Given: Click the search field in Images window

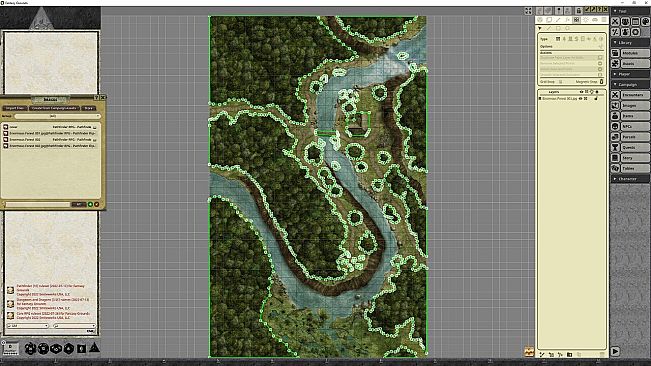Looking at the screenshot, I should 38,204.
